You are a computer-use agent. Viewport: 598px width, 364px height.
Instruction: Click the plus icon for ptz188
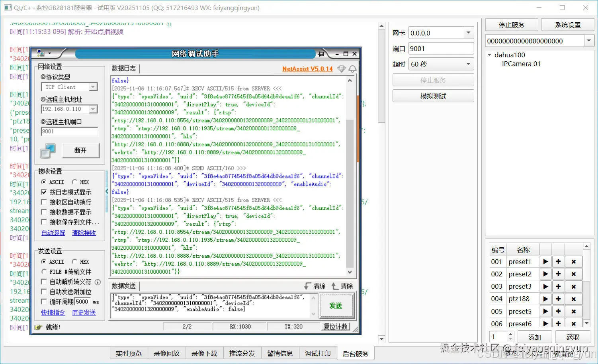tap(558, 299)
